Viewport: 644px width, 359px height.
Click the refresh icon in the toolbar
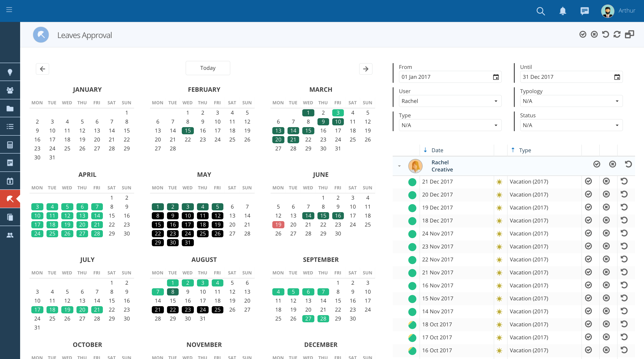point(617,34)
